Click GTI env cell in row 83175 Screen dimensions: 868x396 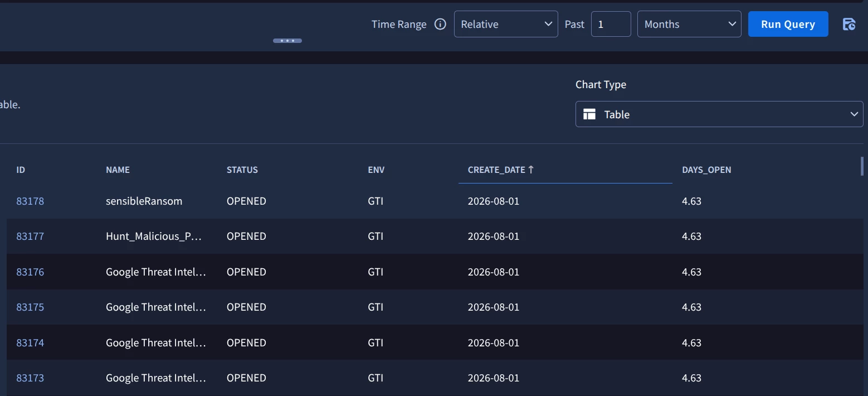tap(376, 307)
